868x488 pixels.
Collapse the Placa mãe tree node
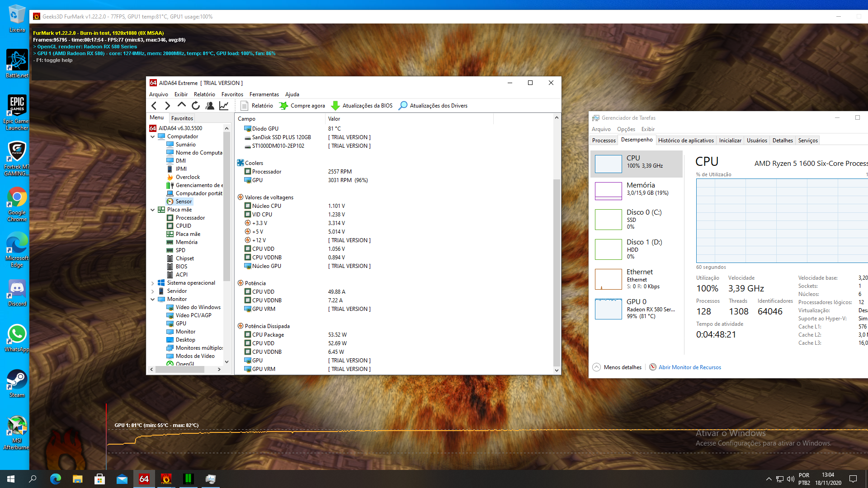(153, 210)
